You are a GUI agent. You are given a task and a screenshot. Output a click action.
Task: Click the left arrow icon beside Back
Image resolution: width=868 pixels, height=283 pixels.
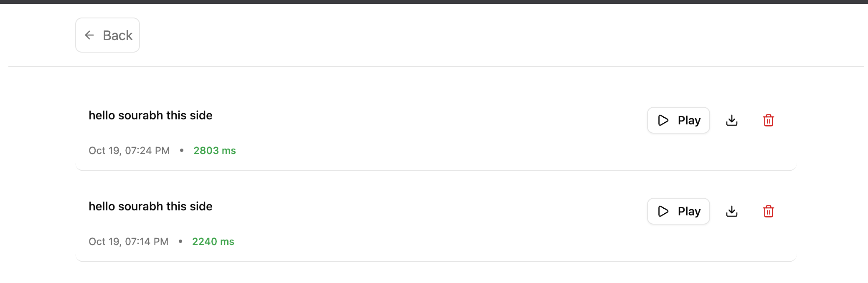(x=89, y=35)
